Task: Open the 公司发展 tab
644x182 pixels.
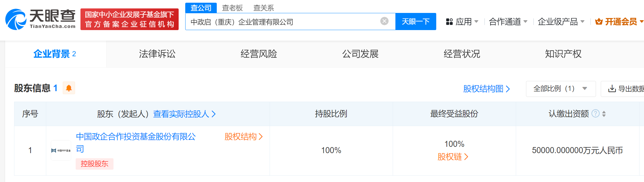Action: click(360, 54)
